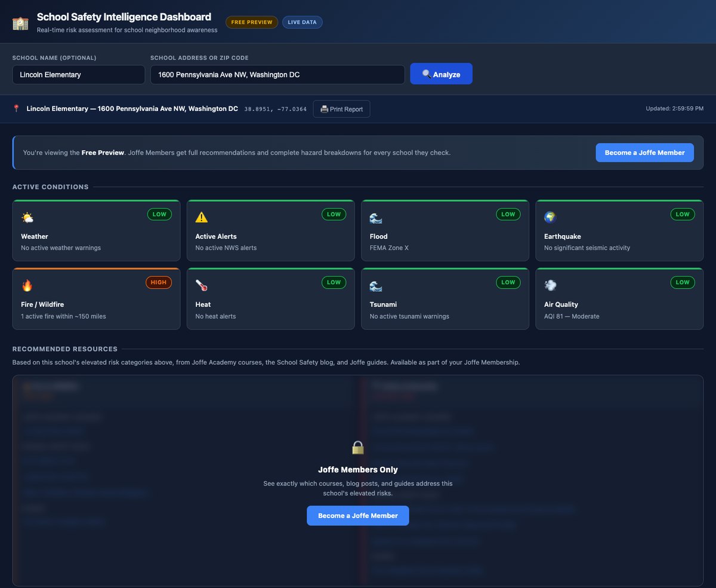
Task: Click the LOW badge on Heat card
Action: click(334, 282)
